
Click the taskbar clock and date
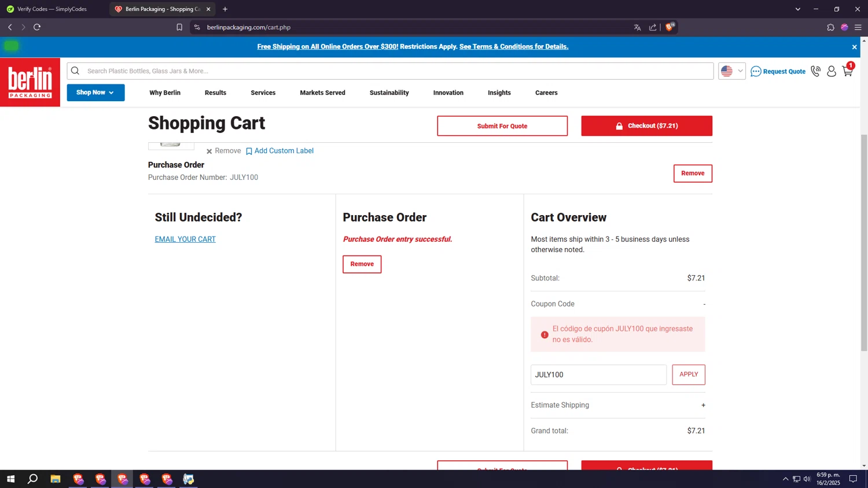[828, 479]
